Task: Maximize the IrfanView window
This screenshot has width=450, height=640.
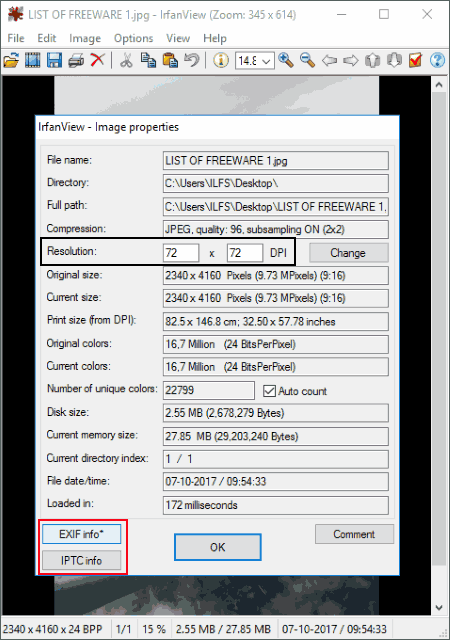Action: (384, 15)
